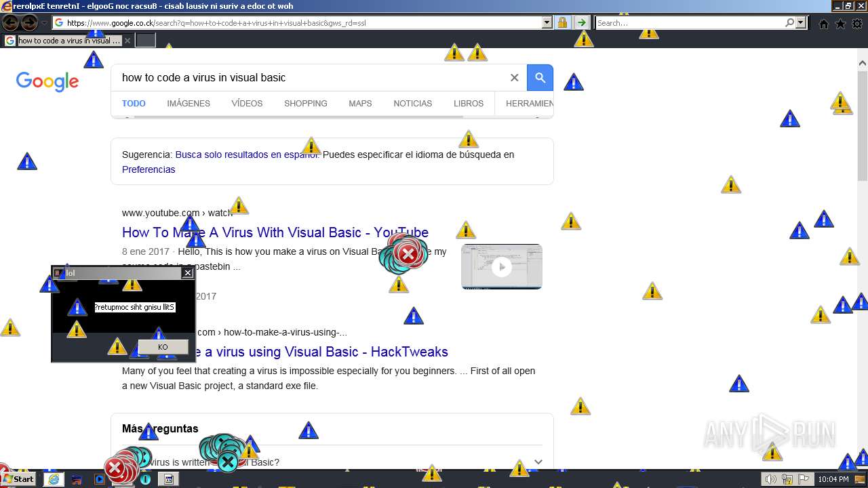
Task: Switch to the IMÁGENES tab
Action: tap(189, 104)
